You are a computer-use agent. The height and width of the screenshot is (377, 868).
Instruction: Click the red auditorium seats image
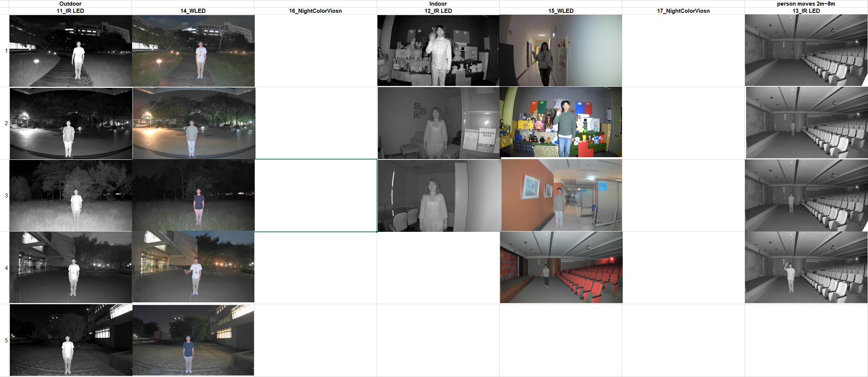point(561,268)
